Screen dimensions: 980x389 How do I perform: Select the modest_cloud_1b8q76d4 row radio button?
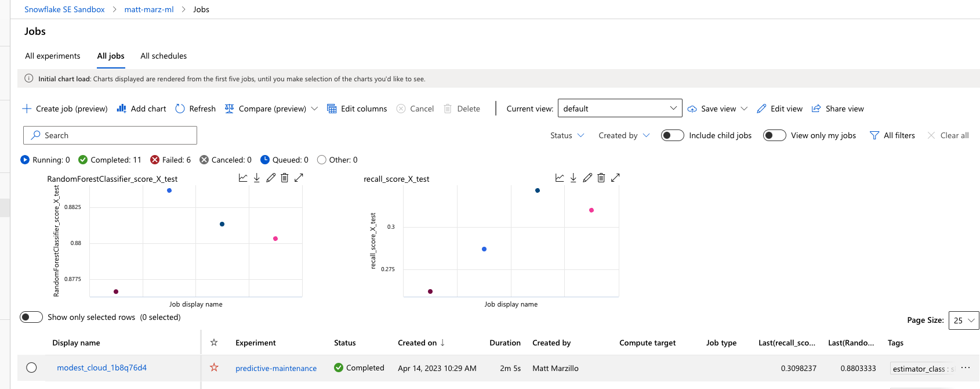click(32, 368)
